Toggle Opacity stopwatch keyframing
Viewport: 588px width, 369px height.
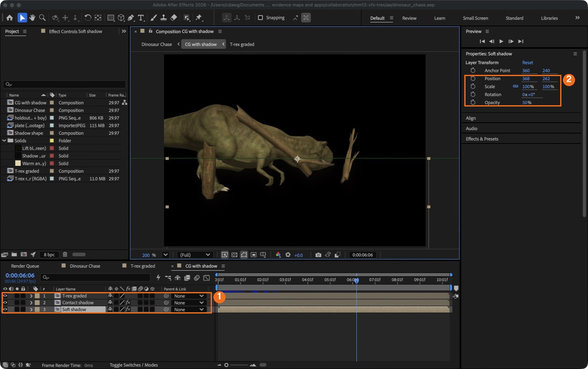tap(473, 102)
